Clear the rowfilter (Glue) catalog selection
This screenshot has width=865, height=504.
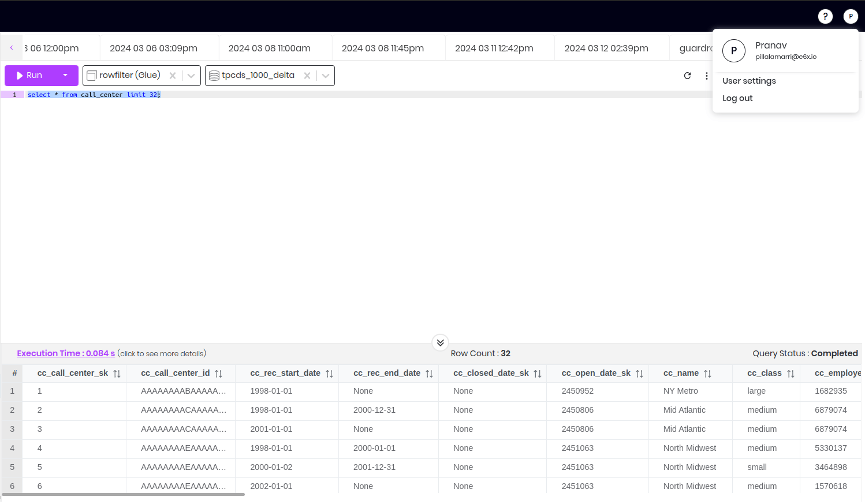click(173, 76)
